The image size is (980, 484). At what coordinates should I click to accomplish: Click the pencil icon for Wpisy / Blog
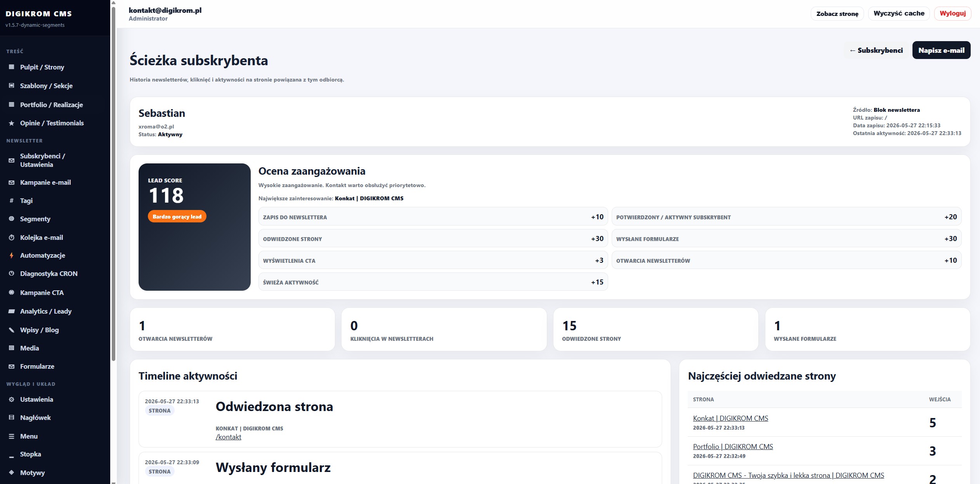pyautogui.click(x=12, y=330)
